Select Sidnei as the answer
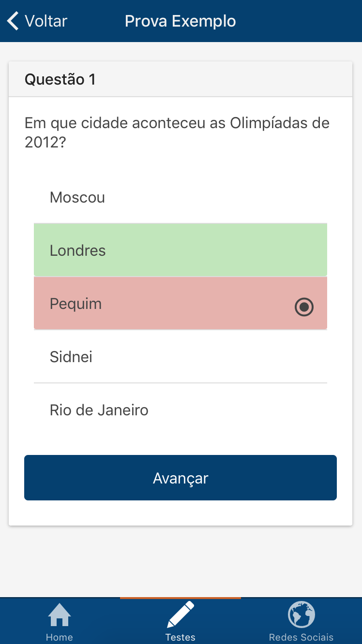 pyautogui.click(x=71, y=357)
